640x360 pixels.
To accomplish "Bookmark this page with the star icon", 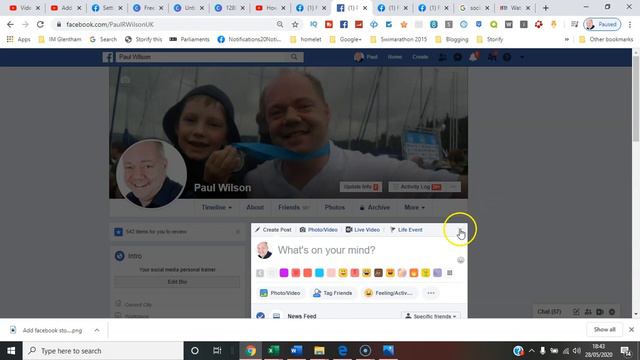I will coord(295,24).
